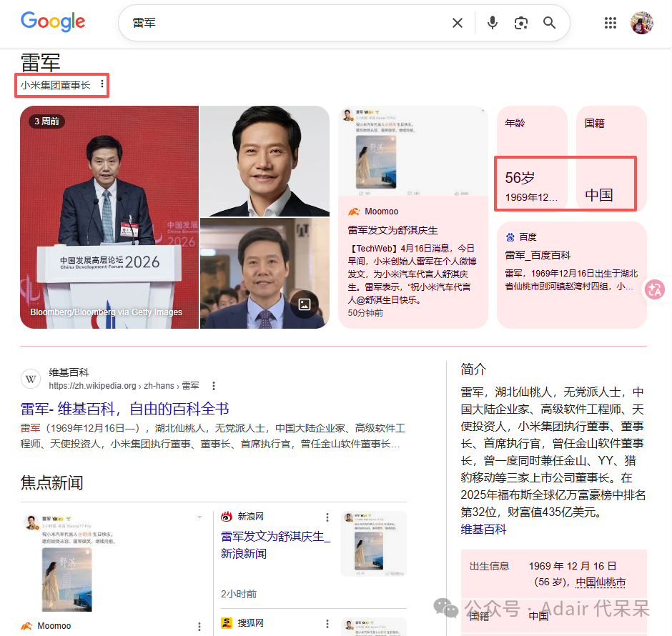Follow the 维基百科 link under 简介

[x=483, y=530]
